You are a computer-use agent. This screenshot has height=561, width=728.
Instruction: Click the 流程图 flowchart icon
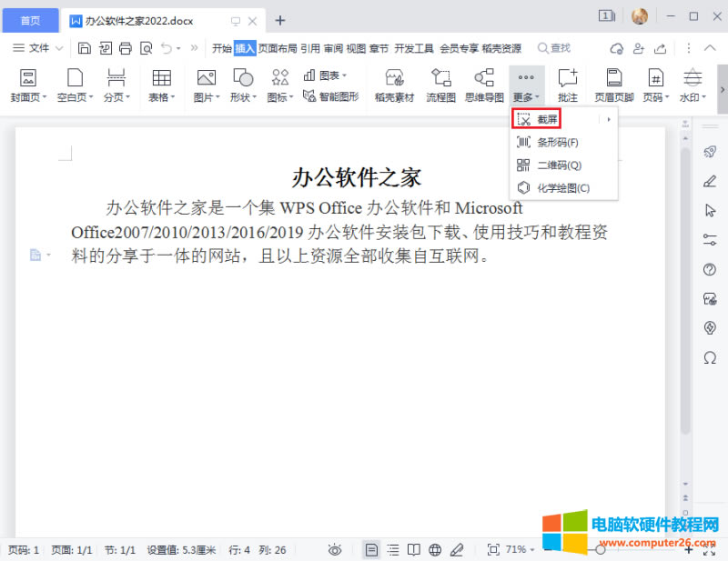point(440,85)
